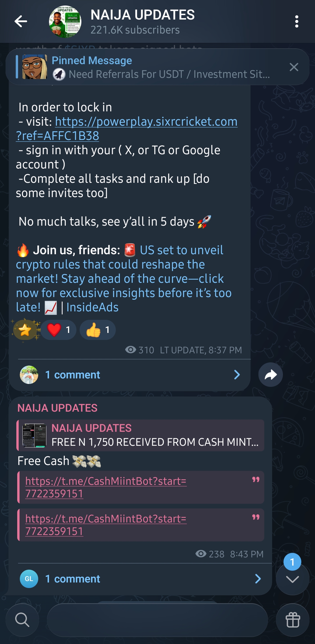Viewport: 315px width, 644px height.
Task: Open the three-dot channel options menu
Action: tap(297, 22)
